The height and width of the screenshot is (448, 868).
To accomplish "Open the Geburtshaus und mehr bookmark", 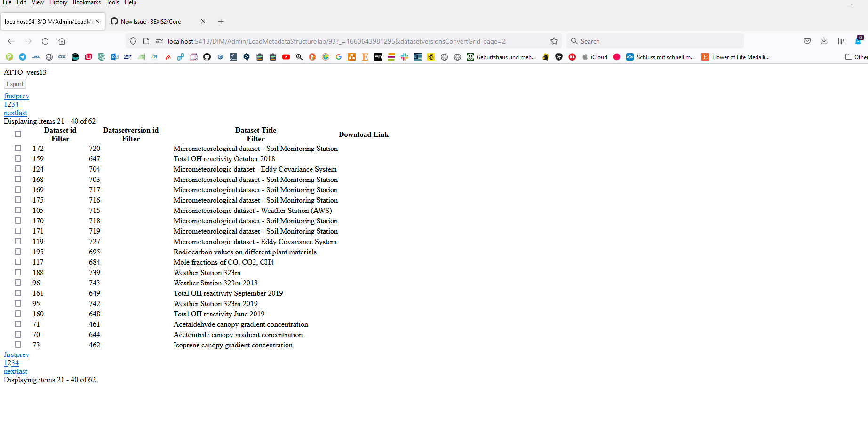I will (x=501, y=57).
